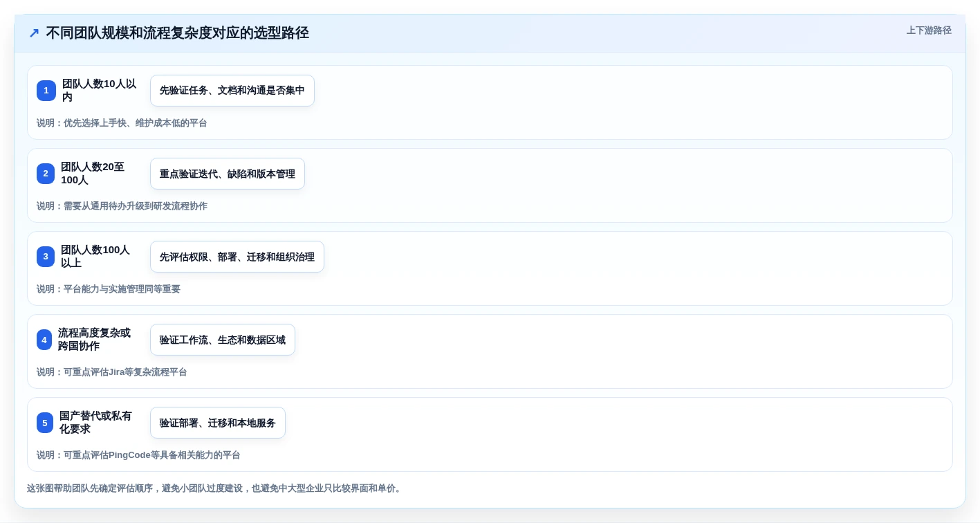Click the step 2 number badge
Image resolution: width=980 pixels, height=523 pixels.
pos(46,174)
